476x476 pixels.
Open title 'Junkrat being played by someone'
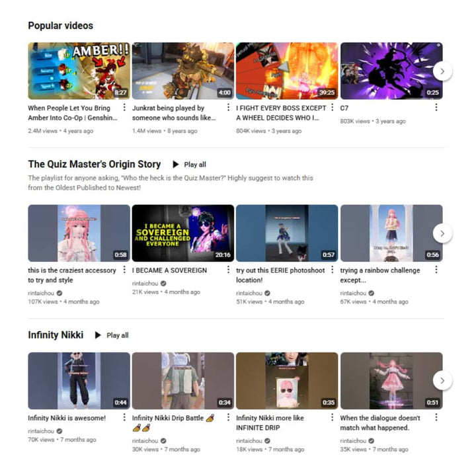(x=174, y=113)
